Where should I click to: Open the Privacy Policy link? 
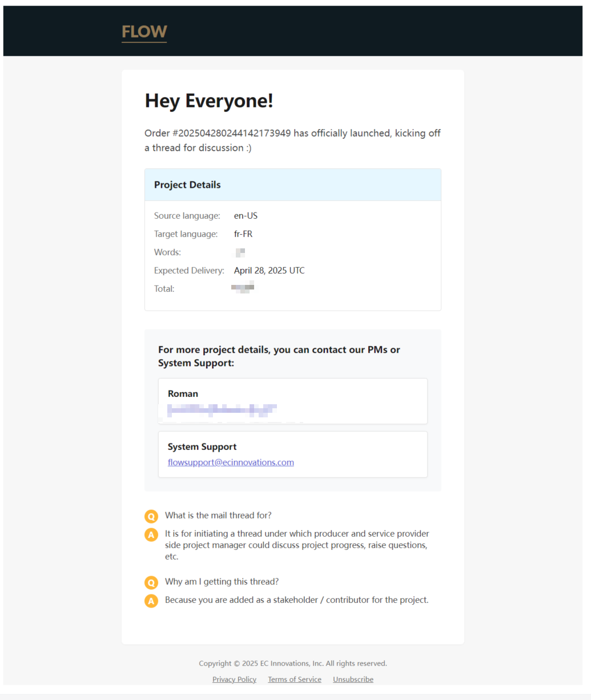[x=234, y=679]
